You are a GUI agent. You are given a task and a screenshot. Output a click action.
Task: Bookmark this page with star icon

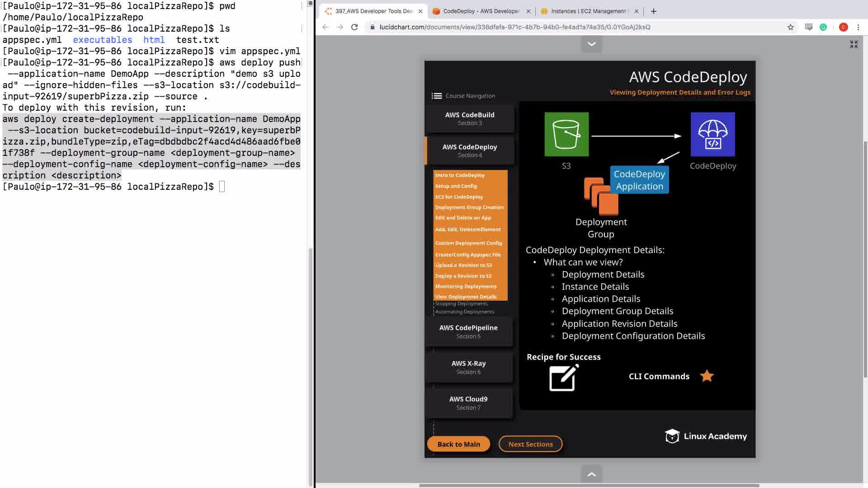790,27
